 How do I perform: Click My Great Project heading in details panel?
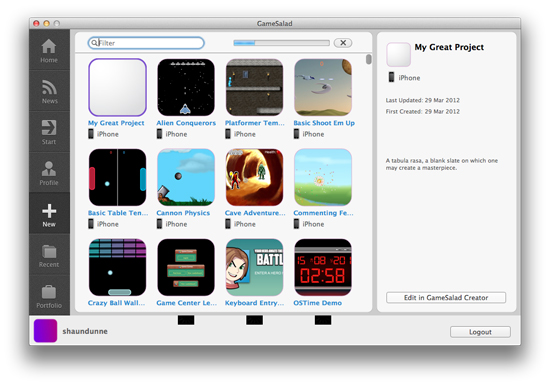[449, 47]
